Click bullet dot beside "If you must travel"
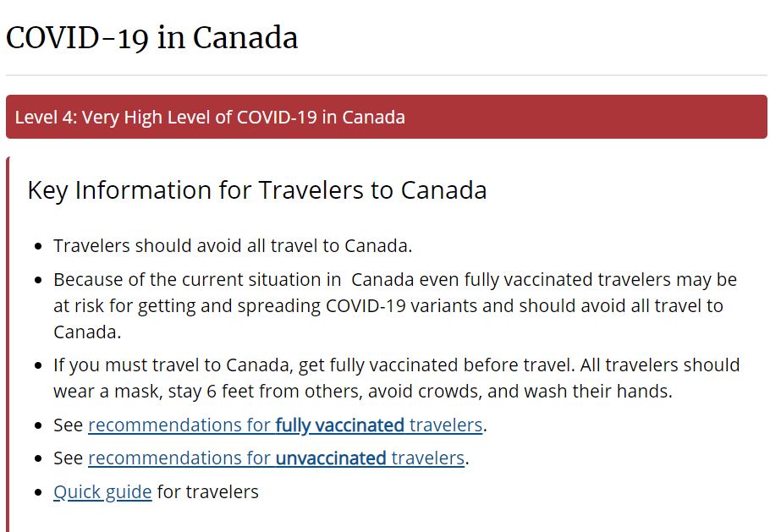Screen dimensions: 770x532 (x=38, y=366)
